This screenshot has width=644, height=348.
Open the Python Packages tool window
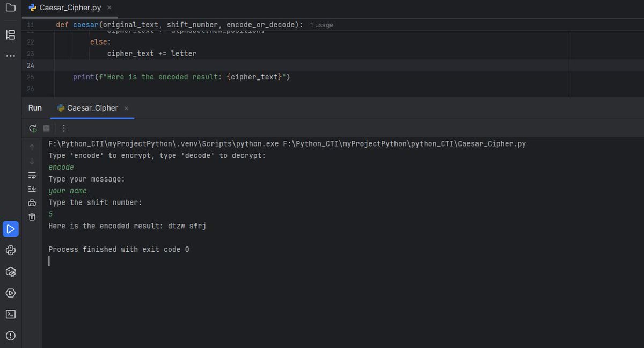pyautogui.click(x=10, y=272)
